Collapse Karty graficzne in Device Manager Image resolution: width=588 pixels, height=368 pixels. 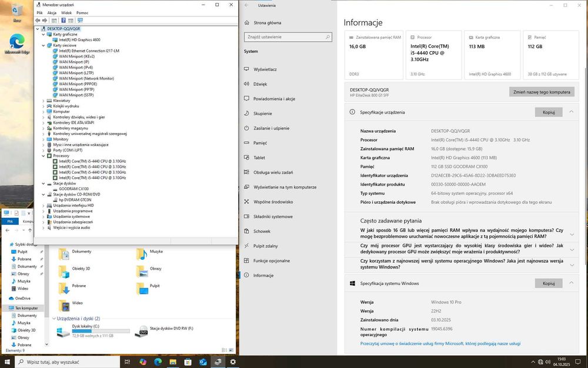pos(43,35)
